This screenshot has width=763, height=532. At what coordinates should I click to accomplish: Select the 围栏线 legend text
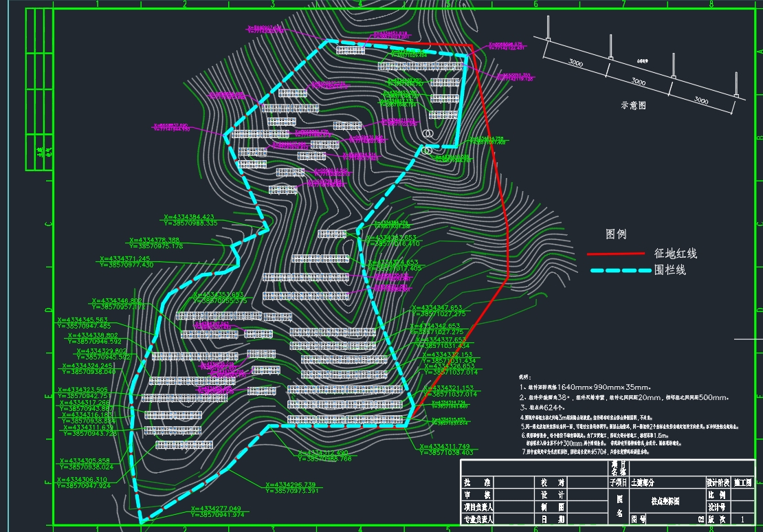(670, 269)
